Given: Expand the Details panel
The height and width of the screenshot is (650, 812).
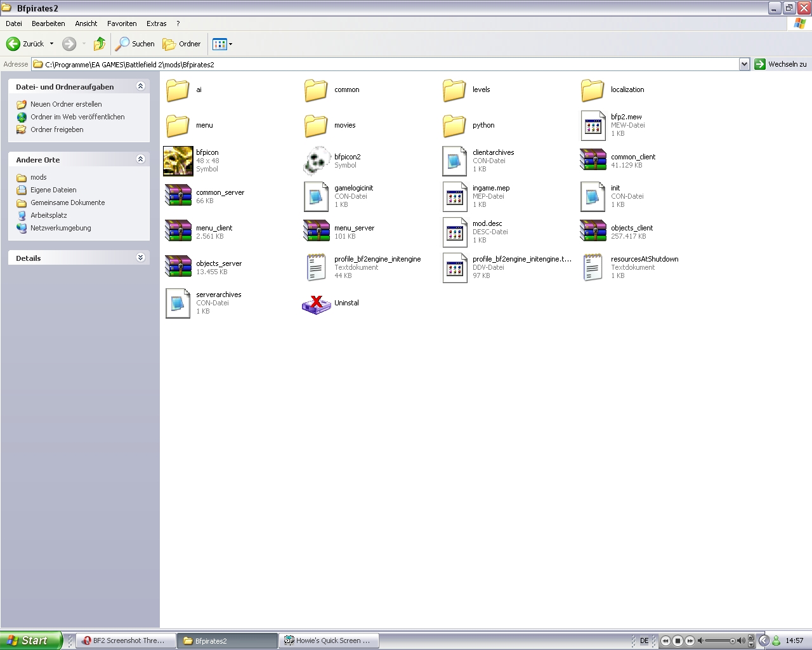Looking at the screenshot, I should [x=141, y=258].
